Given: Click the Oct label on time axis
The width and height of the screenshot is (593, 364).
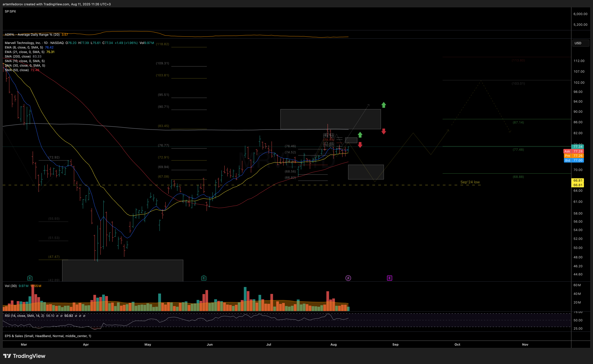Looking at the screenshot, I should coord(457,345).
